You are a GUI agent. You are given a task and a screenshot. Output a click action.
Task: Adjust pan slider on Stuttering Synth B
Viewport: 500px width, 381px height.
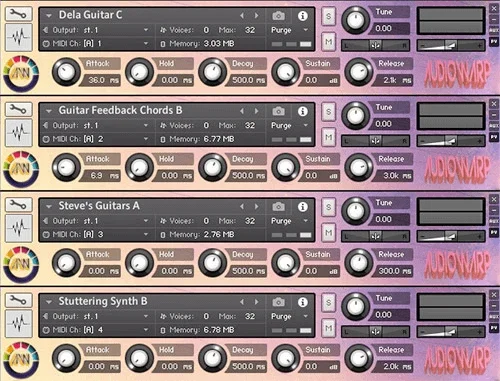[376, 332]
